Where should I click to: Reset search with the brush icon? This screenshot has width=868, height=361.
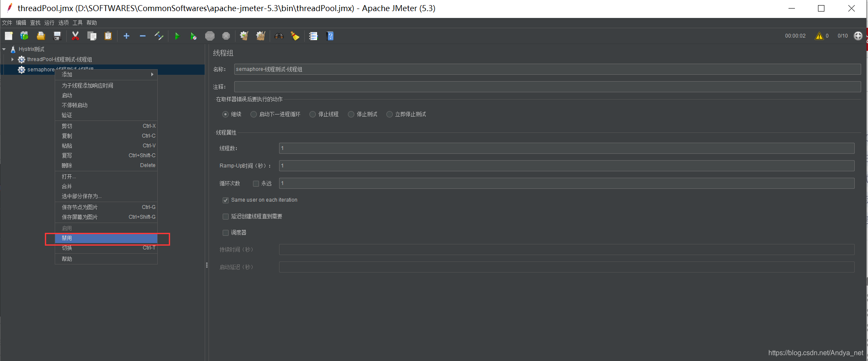(x=295, y=36)
